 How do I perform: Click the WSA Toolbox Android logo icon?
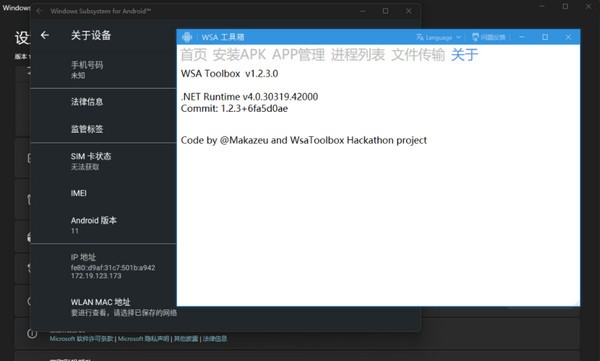(187, 37)
